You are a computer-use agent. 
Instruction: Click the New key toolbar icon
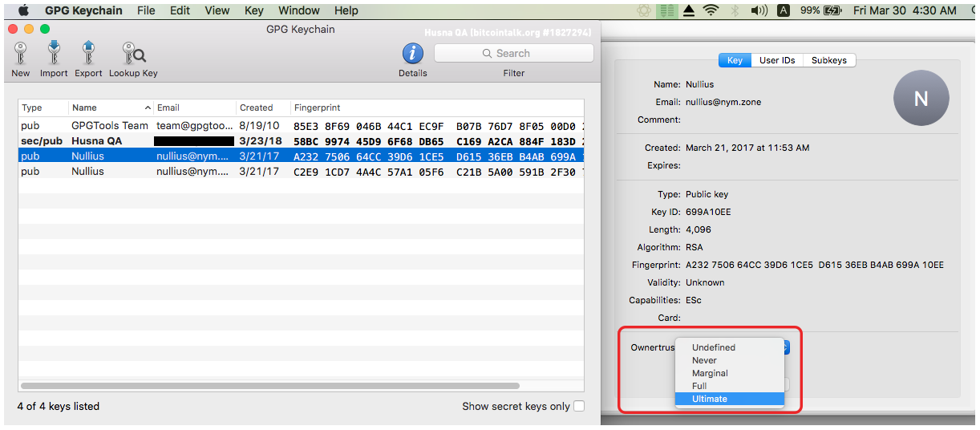tap(20, 53)
